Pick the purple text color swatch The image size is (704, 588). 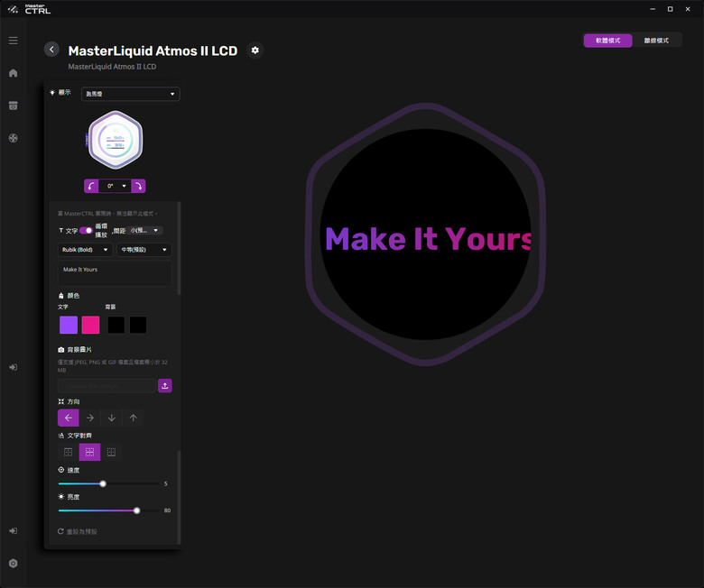[x=69, y=325]
